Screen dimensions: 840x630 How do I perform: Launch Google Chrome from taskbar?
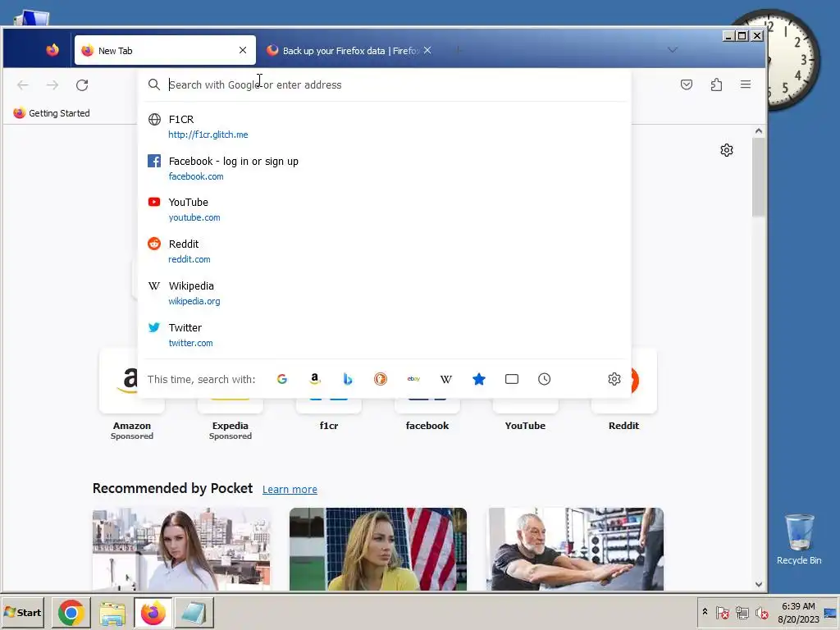click(71, 613)
